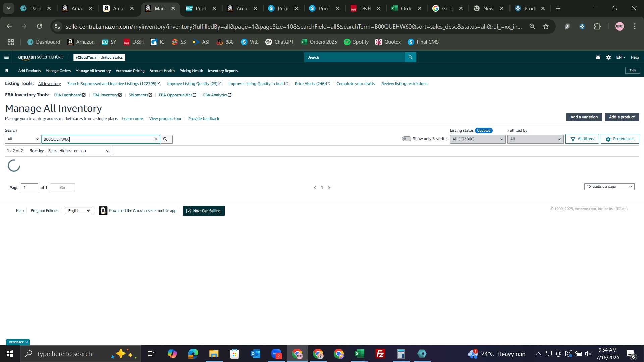Open Account Health menu item

(x=162, y=71)
